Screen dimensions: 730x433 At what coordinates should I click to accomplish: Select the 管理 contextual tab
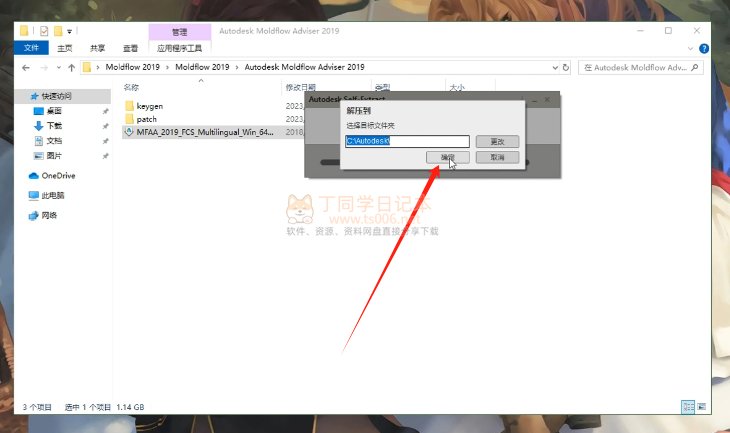180,32
